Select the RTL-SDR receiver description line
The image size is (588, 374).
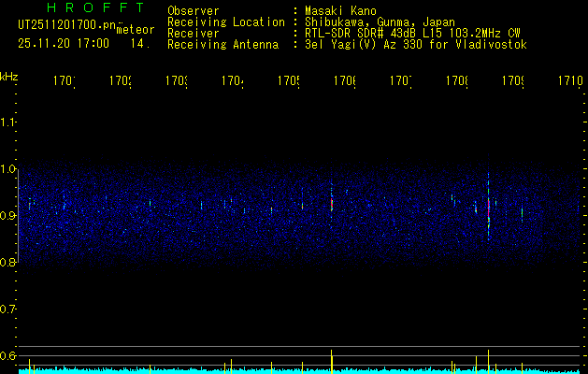[411, 33]
